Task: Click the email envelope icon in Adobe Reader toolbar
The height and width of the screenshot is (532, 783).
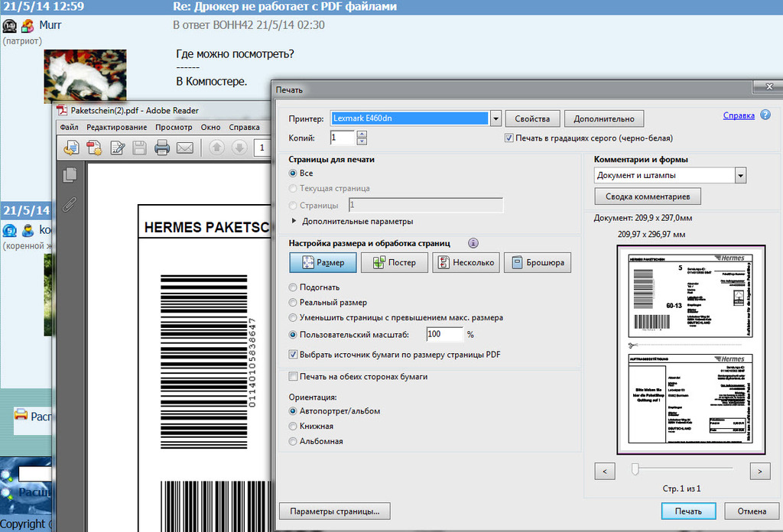Action: (x=185, y=148)
